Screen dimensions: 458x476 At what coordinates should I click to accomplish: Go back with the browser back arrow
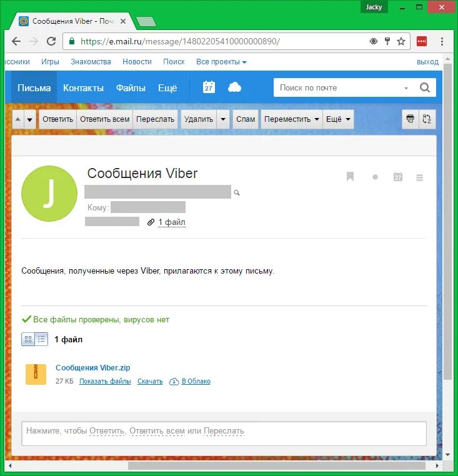click(x=16, y=41)
